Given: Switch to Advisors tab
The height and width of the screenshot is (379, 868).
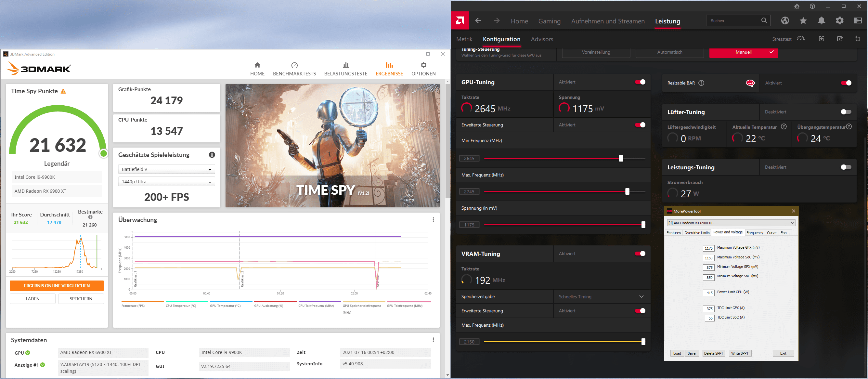Looking at the screenshot, I should click(542, 39).
